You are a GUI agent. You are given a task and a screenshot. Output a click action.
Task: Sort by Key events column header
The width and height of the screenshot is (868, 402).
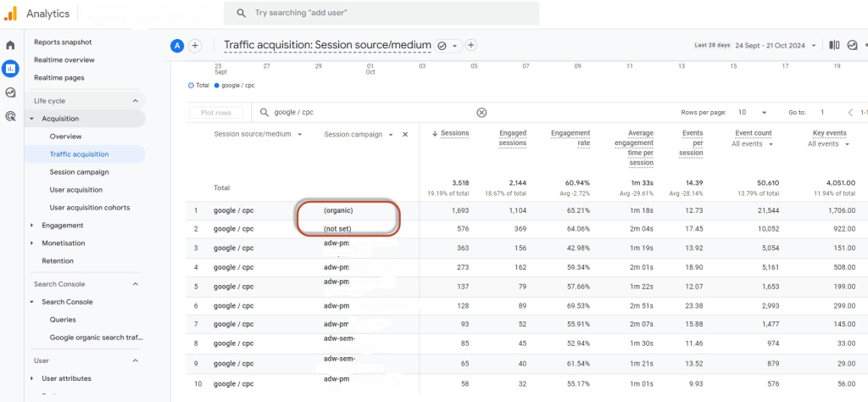829,133
